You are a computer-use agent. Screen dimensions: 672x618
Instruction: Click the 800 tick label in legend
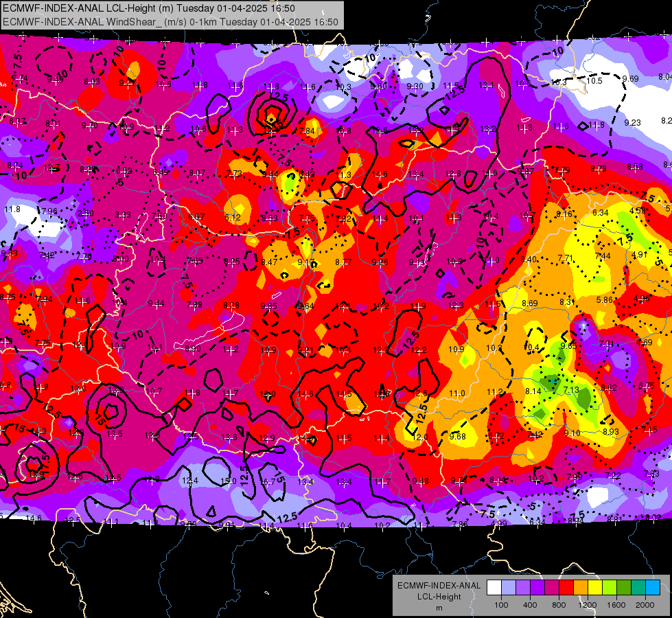559,605
